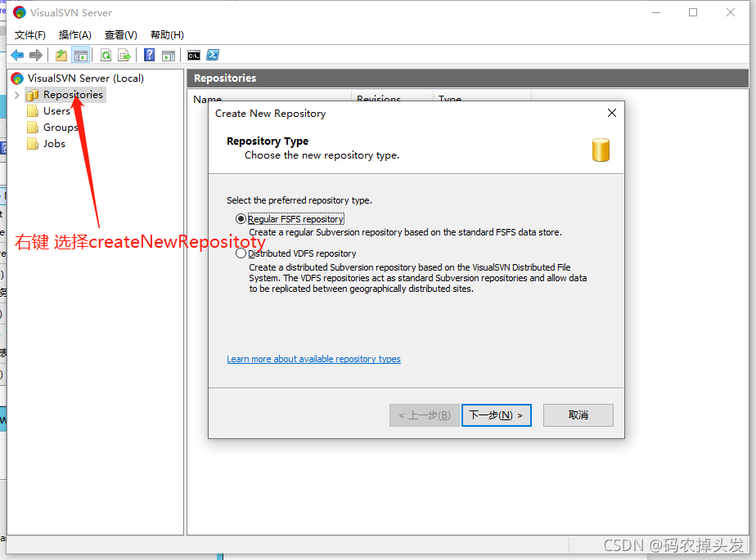The width and height of the screenshot is (756, 560).
Task: Open the 操作(A) menu
Action: coord(74,35)
